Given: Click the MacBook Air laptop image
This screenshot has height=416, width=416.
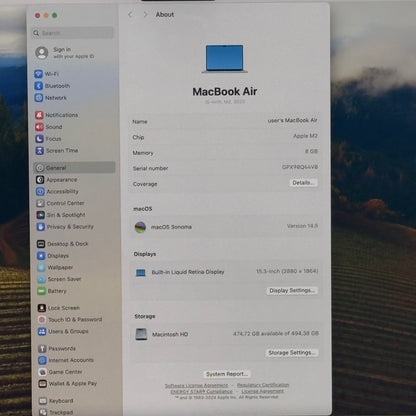Looking at the screenshot, I should click(x=225, y=59).
